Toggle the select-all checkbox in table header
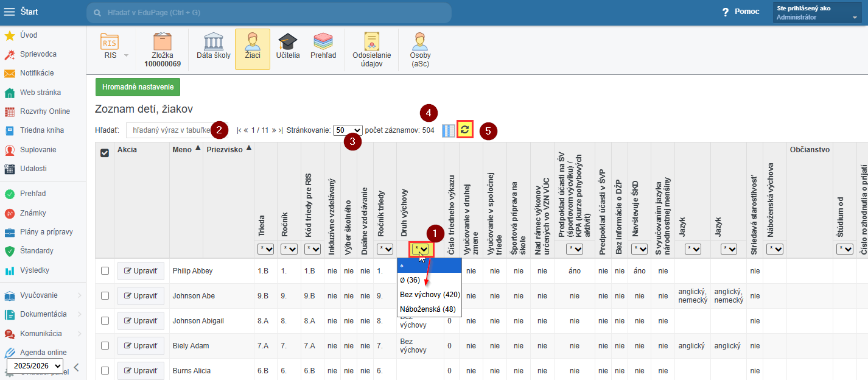Viewport: 868px width, 380px height. (x=105, y=153)
